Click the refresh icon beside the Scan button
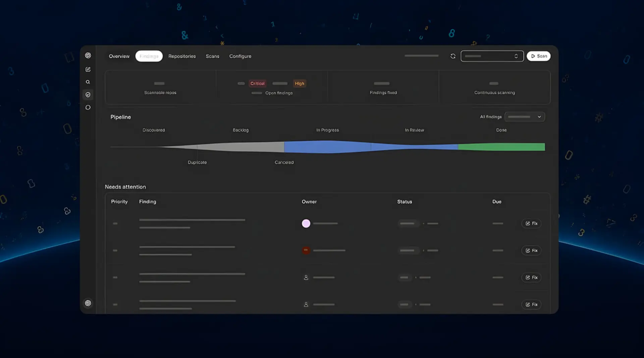The width and height of the screenshot is (644, 358). (x=453, y=56)
